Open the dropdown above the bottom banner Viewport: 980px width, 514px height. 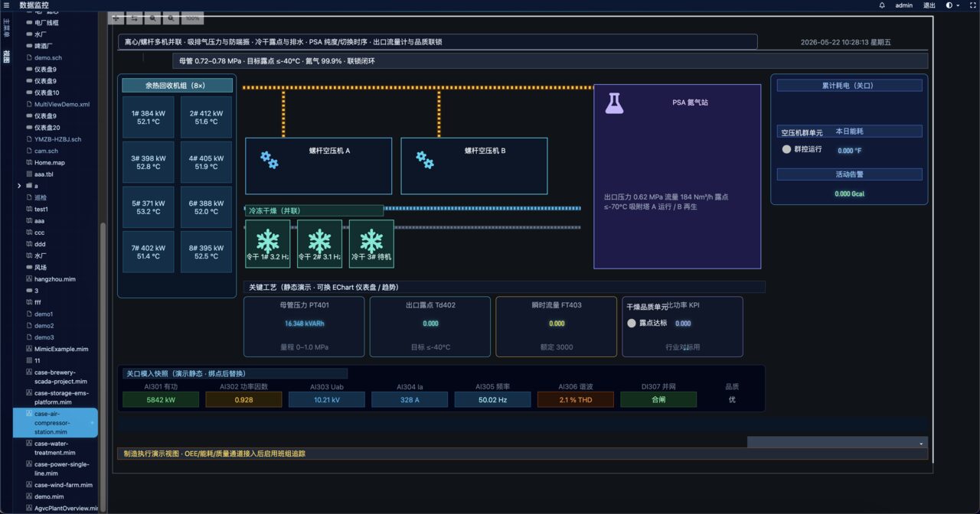pos(838,442)
